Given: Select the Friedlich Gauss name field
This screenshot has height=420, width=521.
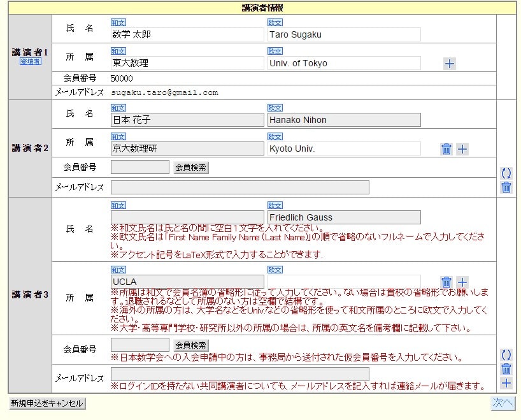Looking at the screenshot, I should (344, 217).
